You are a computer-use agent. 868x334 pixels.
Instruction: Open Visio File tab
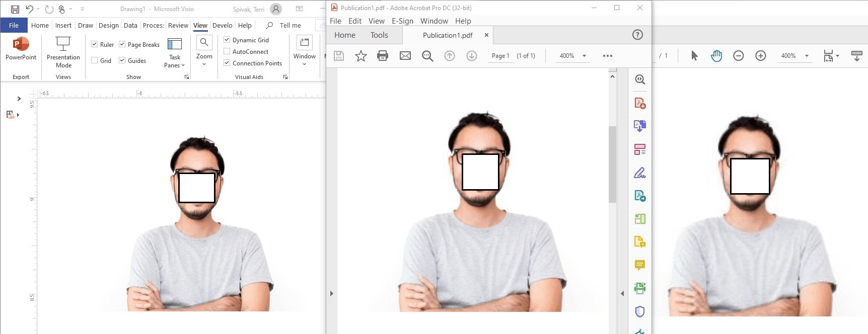tap(14, 25)
